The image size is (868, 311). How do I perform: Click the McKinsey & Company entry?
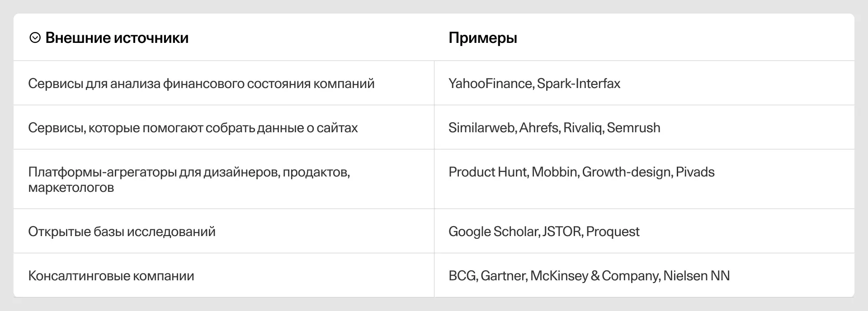coord(594,276)
